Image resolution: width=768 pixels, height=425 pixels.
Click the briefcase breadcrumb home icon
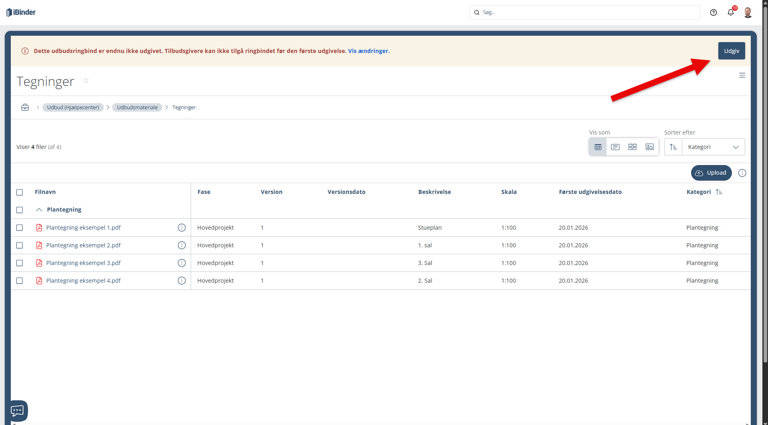[x=25, y=107]
